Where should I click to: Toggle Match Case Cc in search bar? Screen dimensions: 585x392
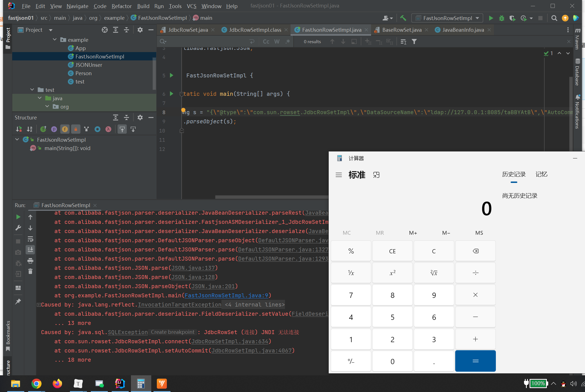pos(266,42)
